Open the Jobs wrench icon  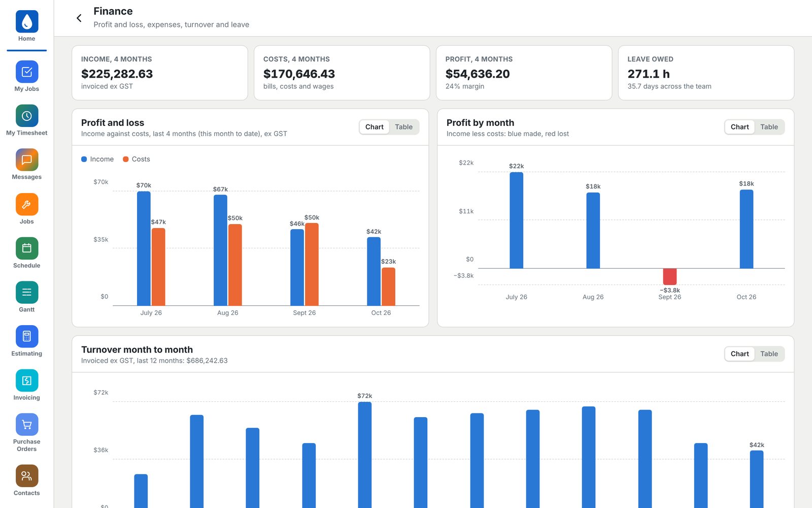pyautogui.click(x=27, y=204)
